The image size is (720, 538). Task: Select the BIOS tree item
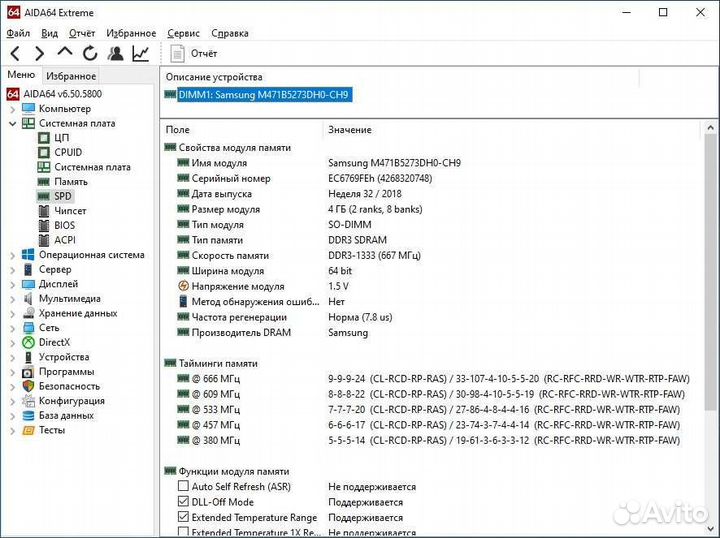coord(56,225)
